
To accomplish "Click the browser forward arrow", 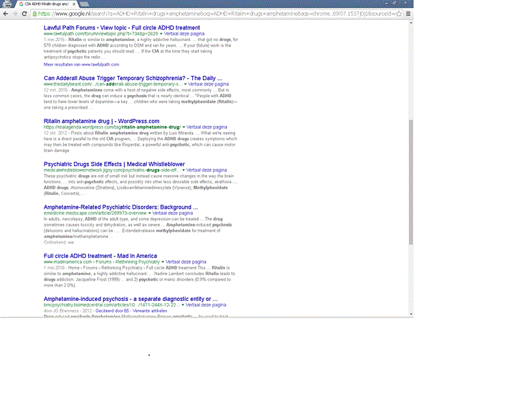I will pos(15,14).
